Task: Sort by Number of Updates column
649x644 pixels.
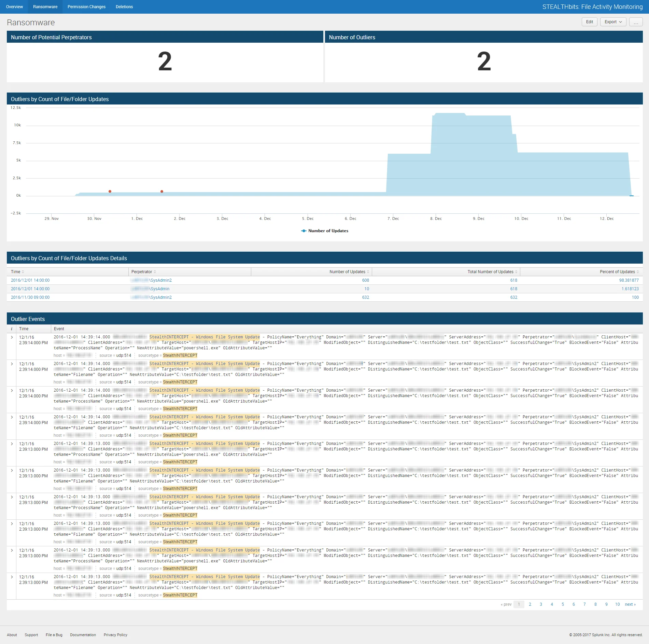Action: point(350,272)
